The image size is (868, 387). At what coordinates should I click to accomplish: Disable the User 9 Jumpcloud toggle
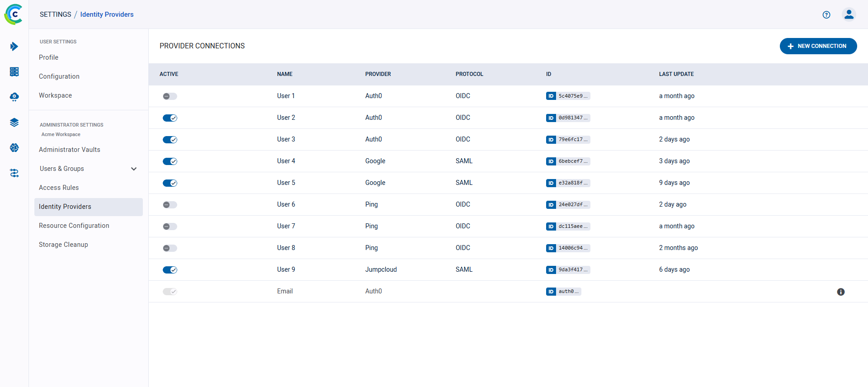[x=170, y=270]
